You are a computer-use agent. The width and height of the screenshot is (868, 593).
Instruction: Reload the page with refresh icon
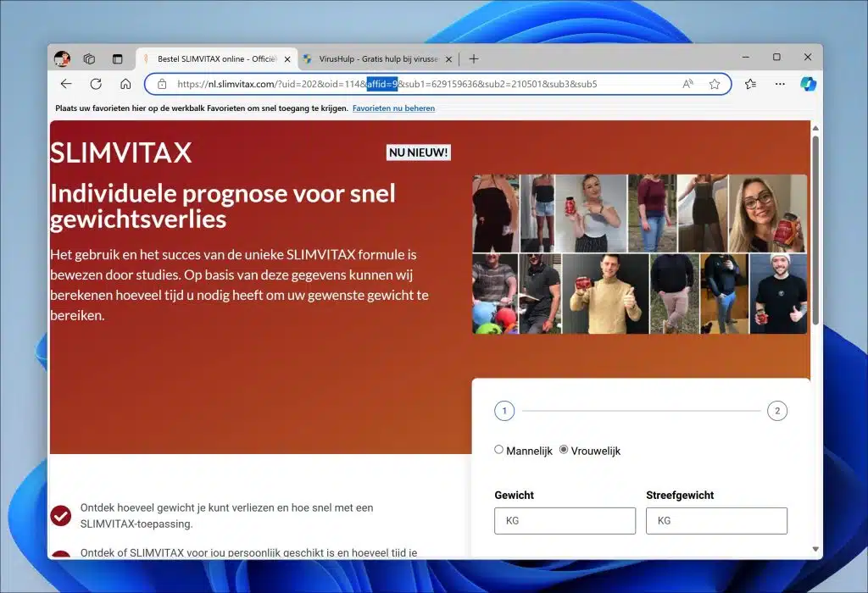pyautogui.click(x=96, y=84)
